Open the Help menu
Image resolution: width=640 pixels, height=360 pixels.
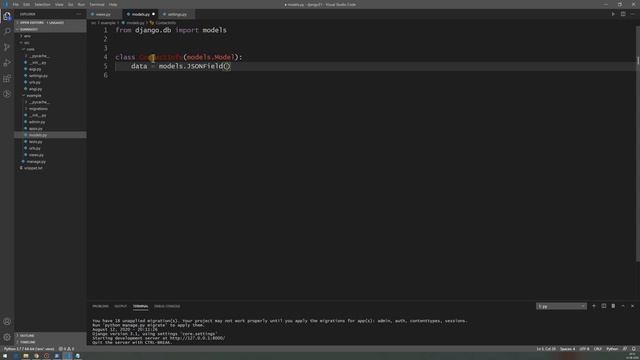click(113, 4)
